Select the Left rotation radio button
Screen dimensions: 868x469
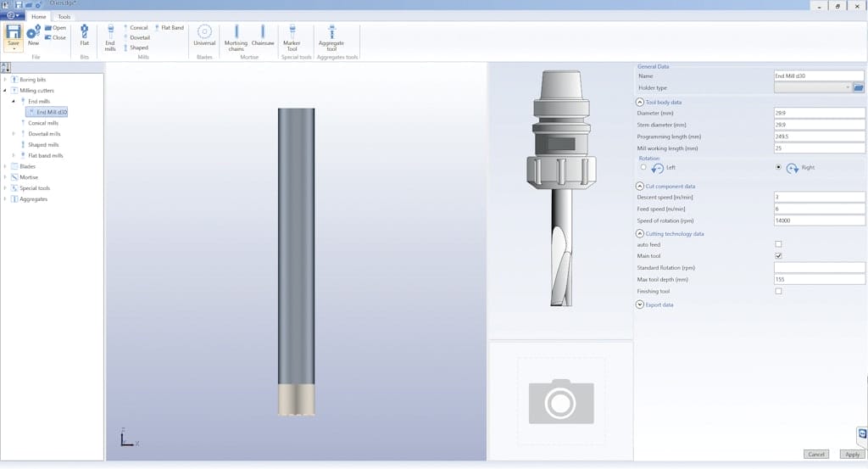click(x=644, y=167)
